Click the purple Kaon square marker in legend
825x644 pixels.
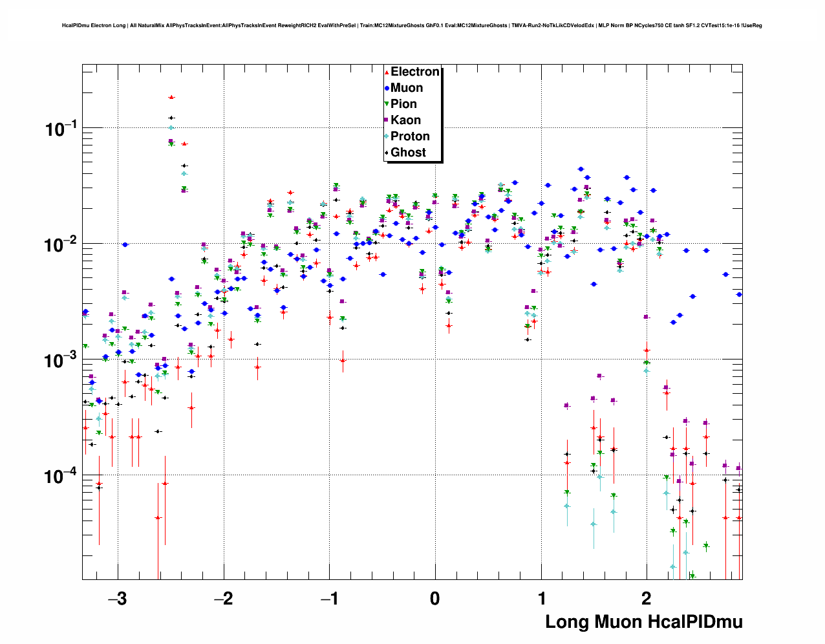tap(387, 120)
